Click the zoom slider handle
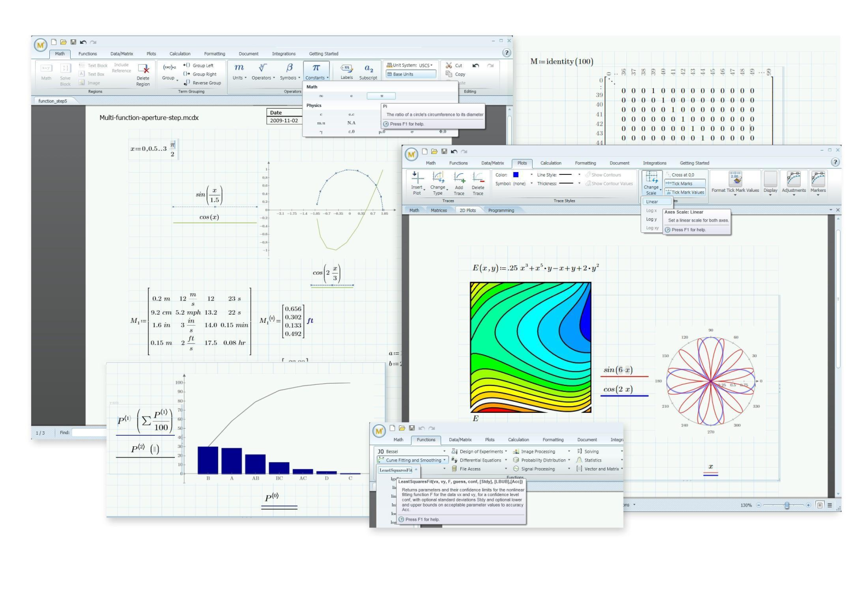This screenshot has height=592, width=868. 787,505
